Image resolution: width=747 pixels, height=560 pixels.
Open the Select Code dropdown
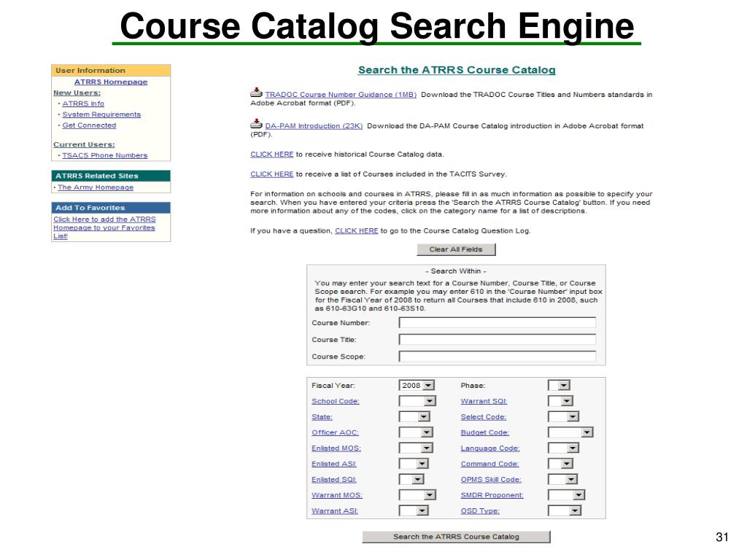(564, 417)
